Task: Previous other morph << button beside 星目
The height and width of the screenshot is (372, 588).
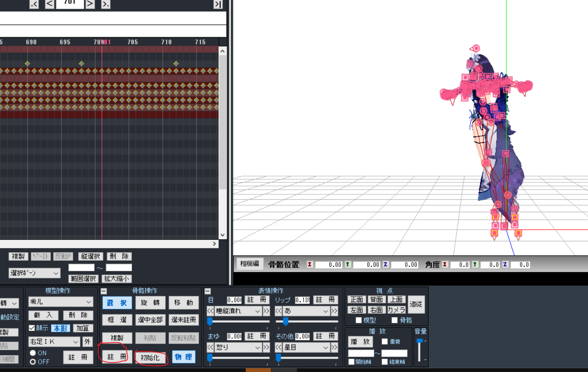Action: [279, 347]
